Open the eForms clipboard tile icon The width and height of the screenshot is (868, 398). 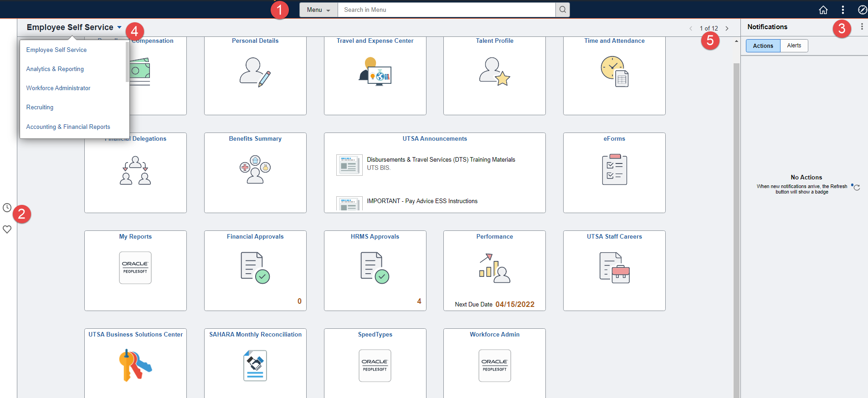point(614,169)
